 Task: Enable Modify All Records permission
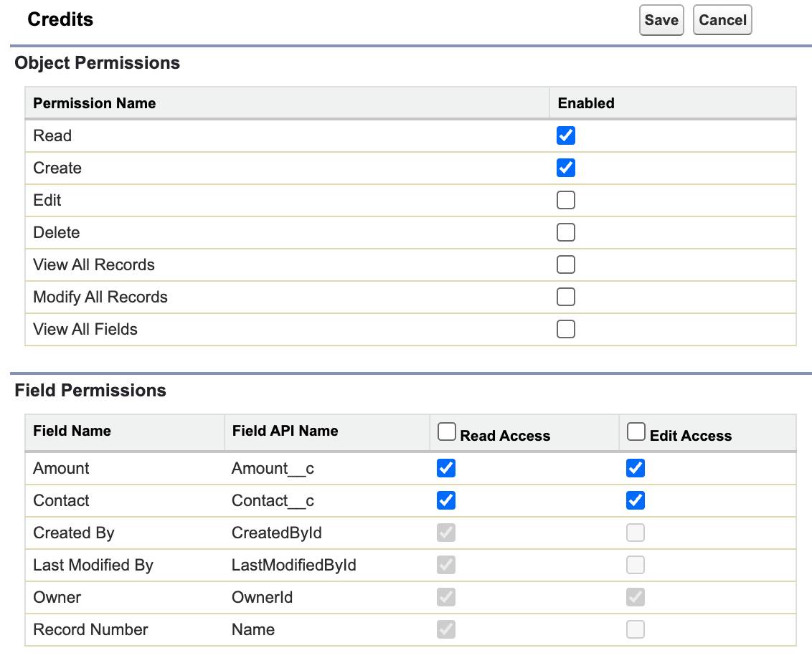coord(565,297)
